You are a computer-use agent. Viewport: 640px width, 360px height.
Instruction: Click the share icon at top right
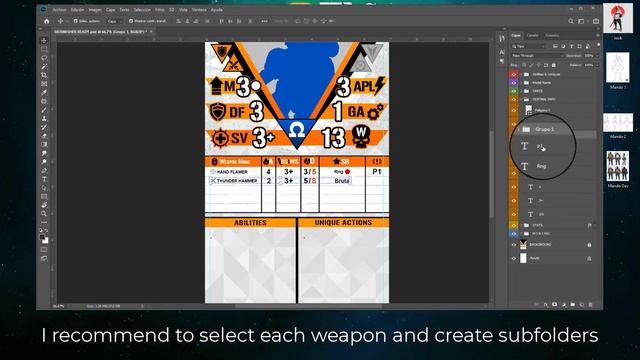(x=596, y=21)
